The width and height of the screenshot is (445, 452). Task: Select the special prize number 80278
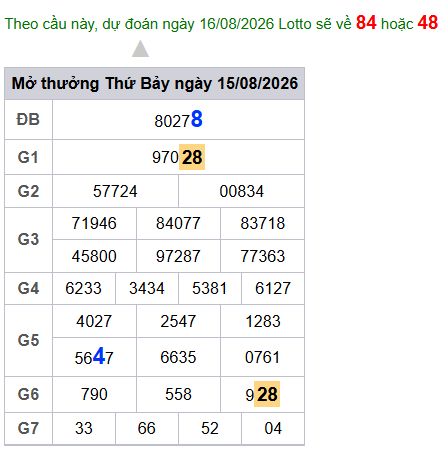coord(178,120)
